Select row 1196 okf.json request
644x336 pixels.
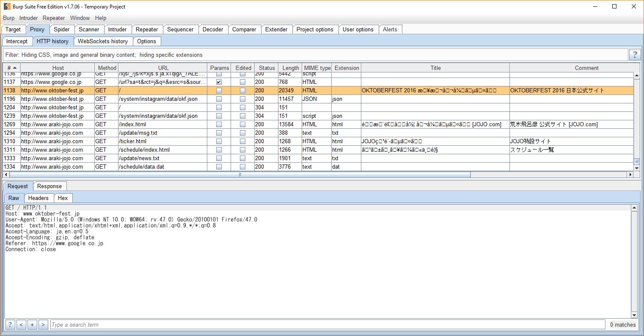[318, 99]
